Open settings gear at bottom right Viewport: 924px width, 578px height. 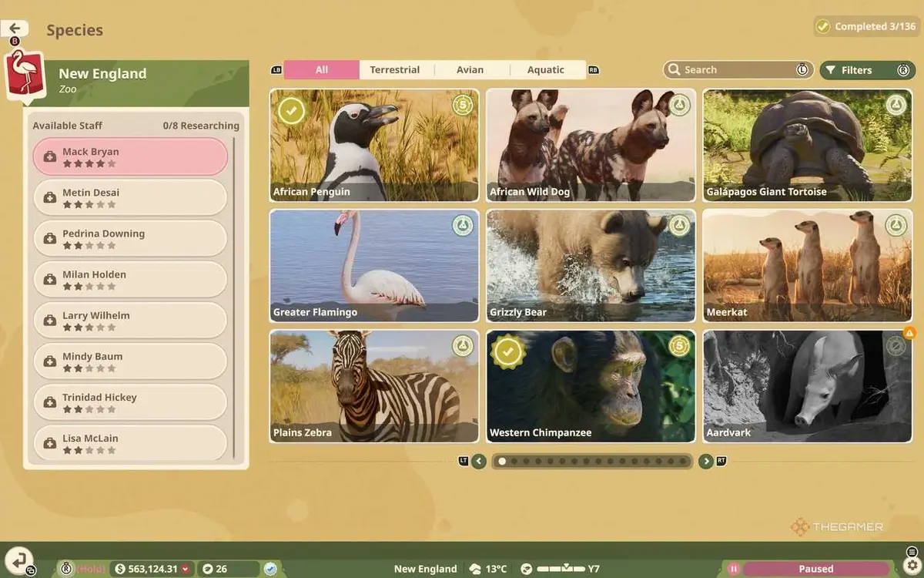912,566
